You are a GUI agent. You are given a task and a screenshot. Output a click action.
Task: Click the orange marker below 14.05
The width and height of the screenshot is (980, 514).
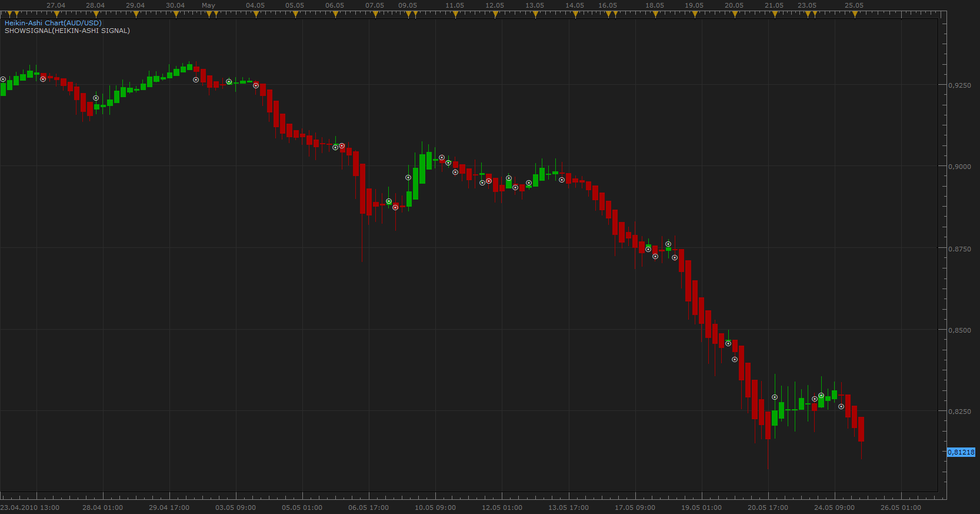click(x=575, y=14)
